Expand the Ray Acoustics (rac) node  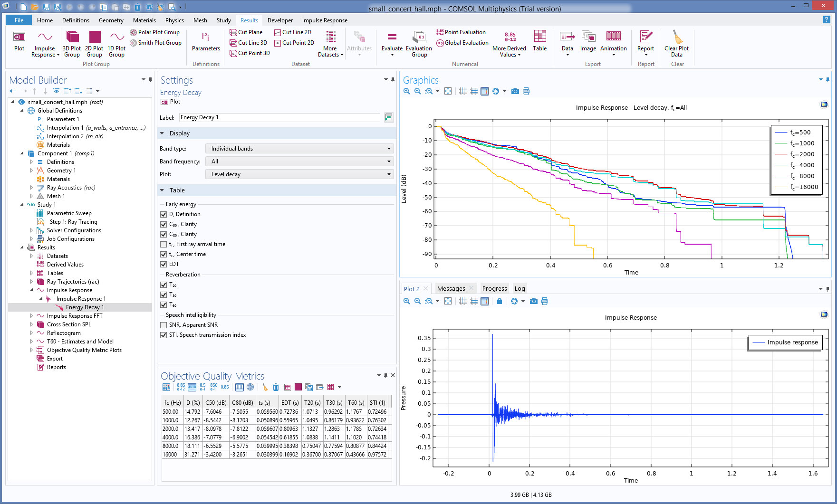point(31,188)
